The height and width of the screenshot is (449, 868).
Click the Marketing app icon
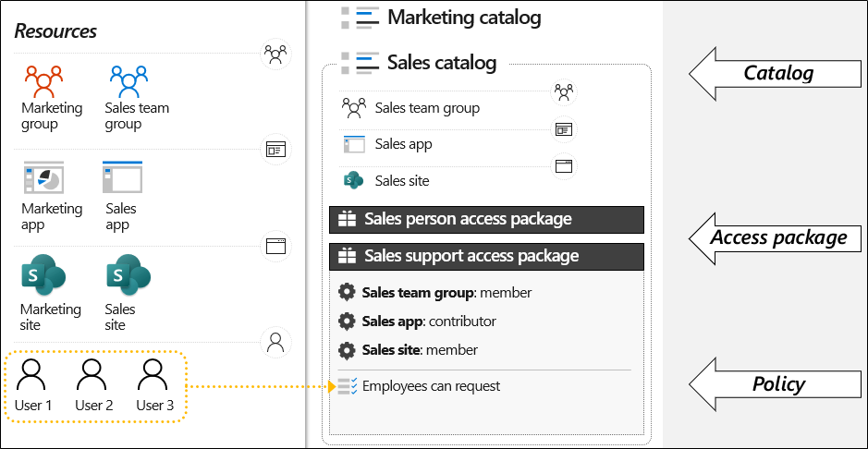click(43, 178)
